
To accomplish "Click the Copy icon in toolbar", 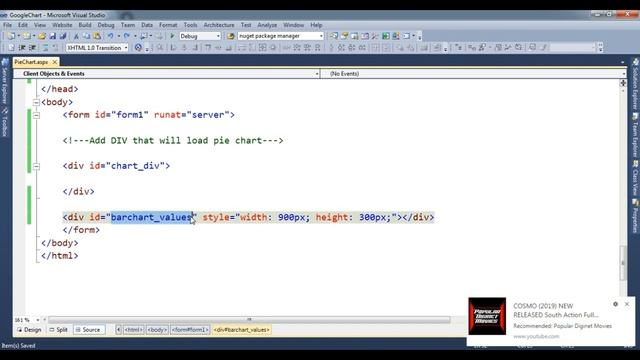I will [87, 36].
